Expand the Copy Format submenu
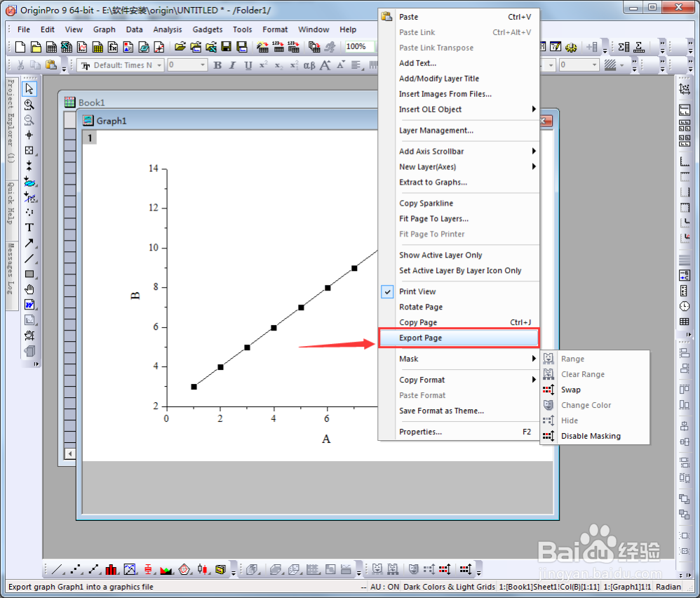The height and width of the screenshot is (598, 700). (459, 380)
